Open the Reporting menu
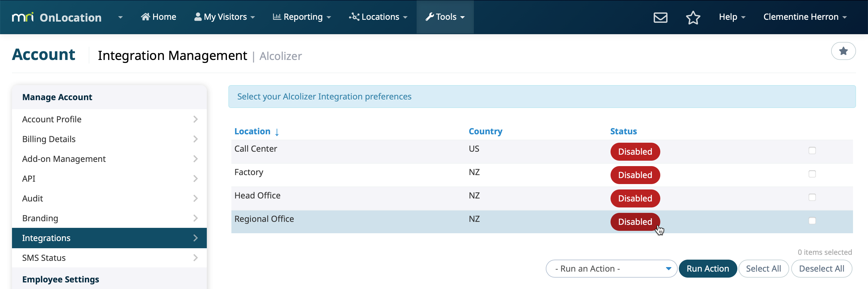 coord(302,17)
